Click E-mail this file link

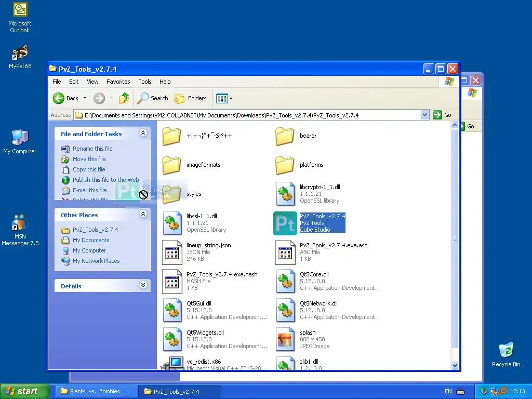coord(89,190)
